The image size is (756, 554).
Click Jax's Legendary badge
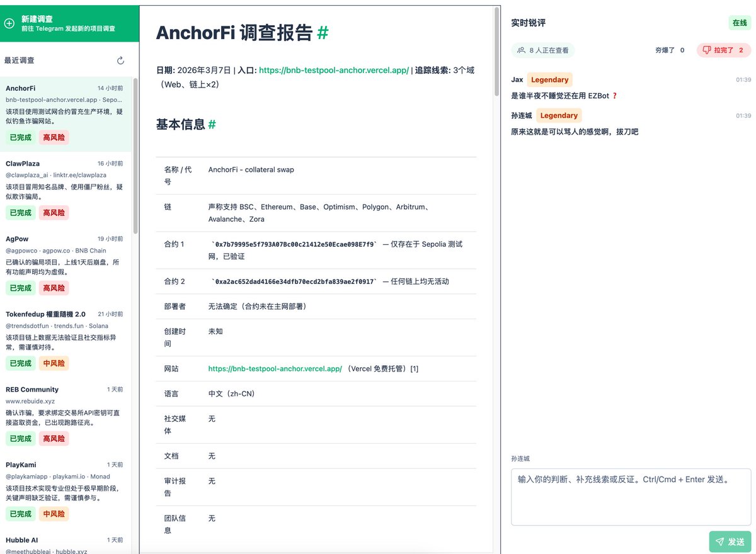click(x=549, y=80)
